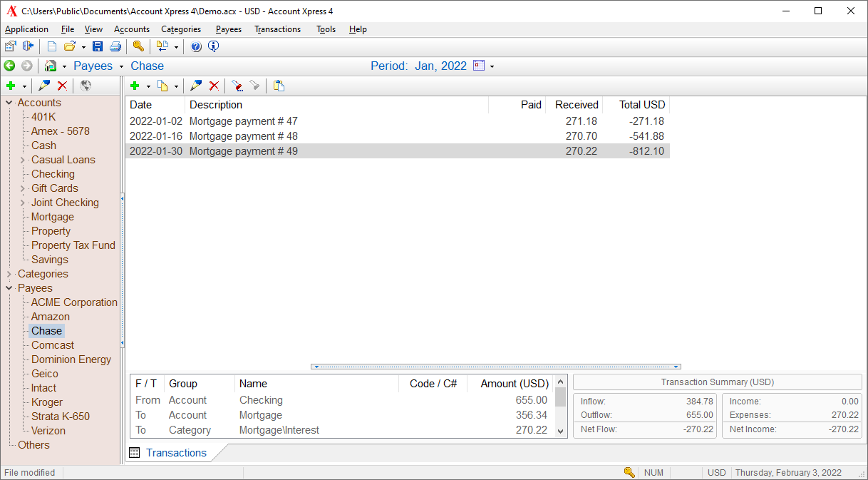Open the Transactions menu in menu bar

click(277, 29)
